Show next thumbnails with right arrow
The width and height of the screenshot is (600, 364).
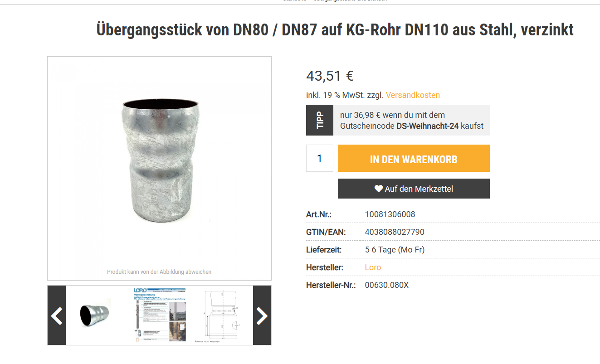(x=262, y=315)
